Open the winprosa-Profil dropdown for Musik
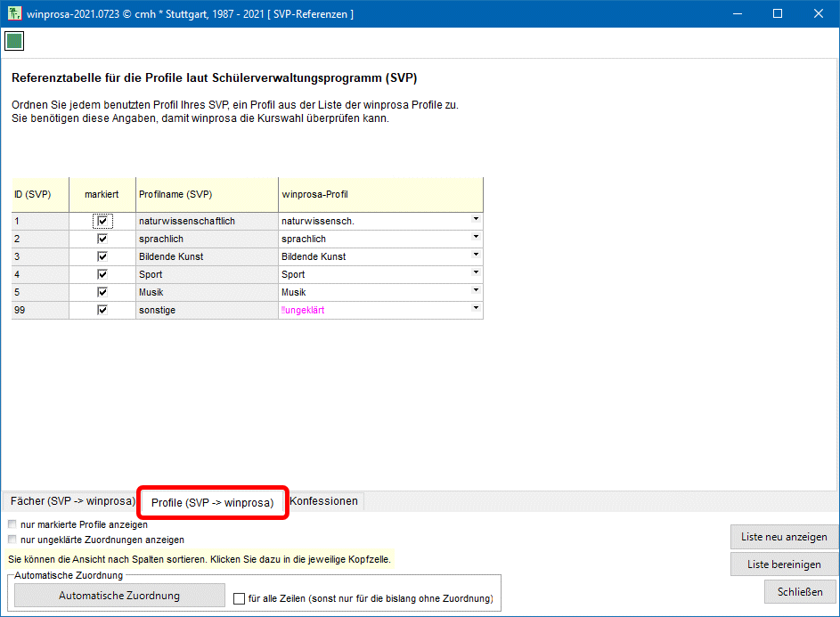 point(476,290)
